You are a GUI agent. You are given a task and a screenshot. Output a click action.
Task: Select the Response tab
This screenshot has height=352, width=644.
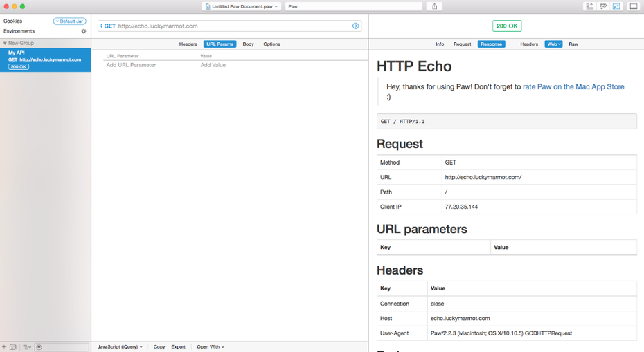(491, 44)
